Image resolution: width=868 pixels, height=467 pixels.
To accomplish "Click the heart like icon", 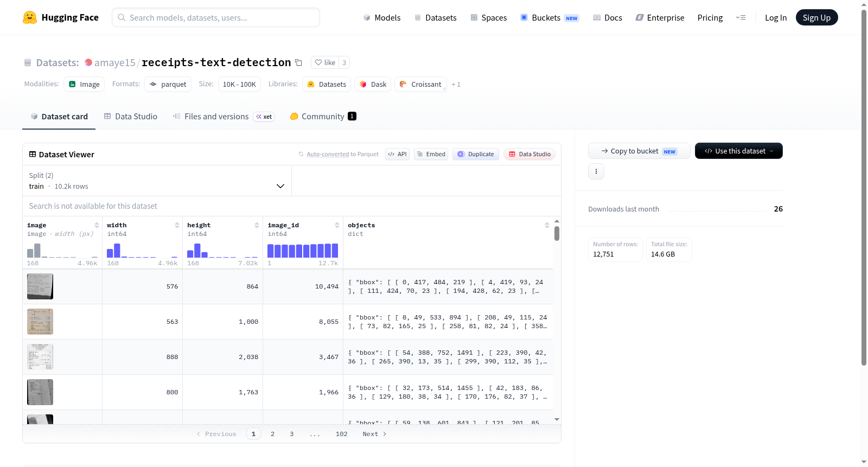I will click(318, 62).
